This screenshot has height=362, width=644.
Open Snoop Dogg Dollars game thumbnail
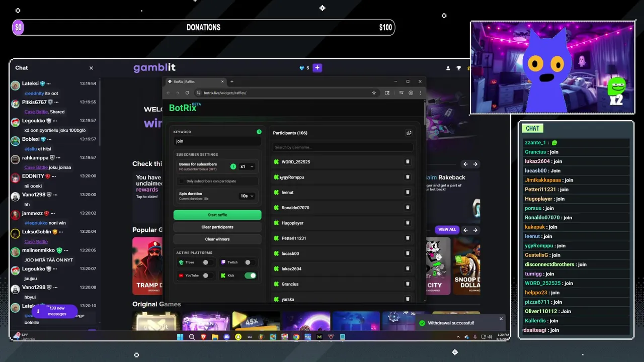click(466, 266)
